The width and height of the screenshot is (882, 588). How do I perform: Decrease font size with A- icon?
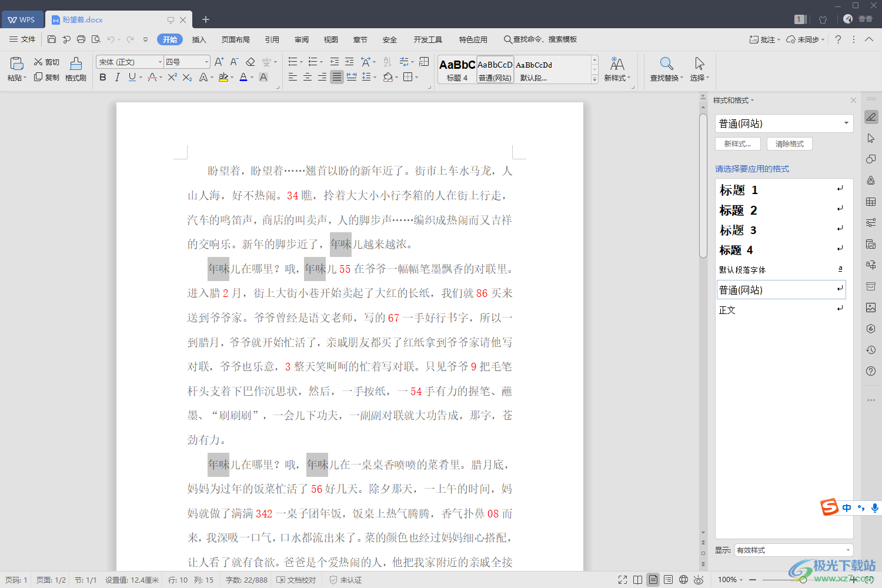click(x=234, y=62)
